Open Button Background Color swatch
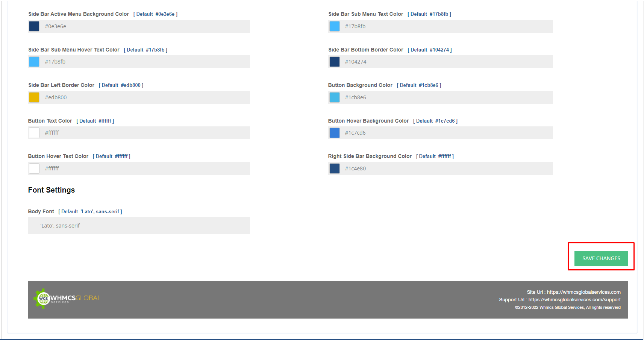644x340 pixels. click(x=334, y=97)
